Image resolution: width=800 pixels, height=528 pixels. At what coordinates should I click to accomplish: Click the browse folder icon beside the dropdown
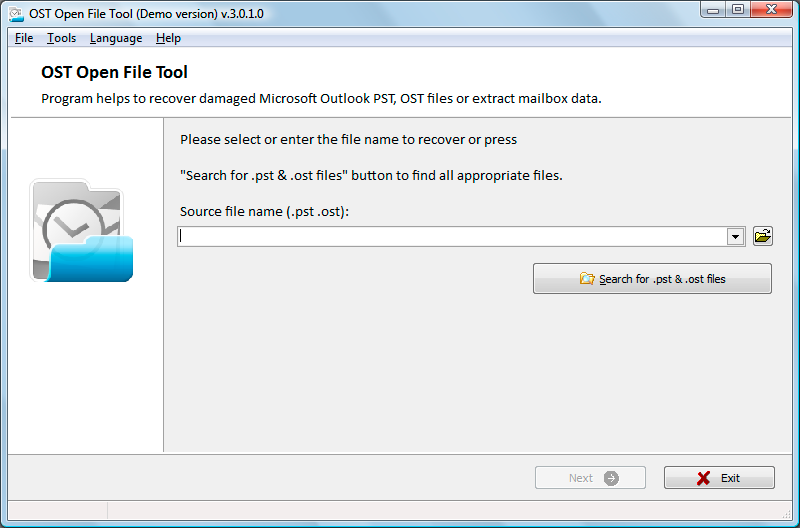click(763, 236)
